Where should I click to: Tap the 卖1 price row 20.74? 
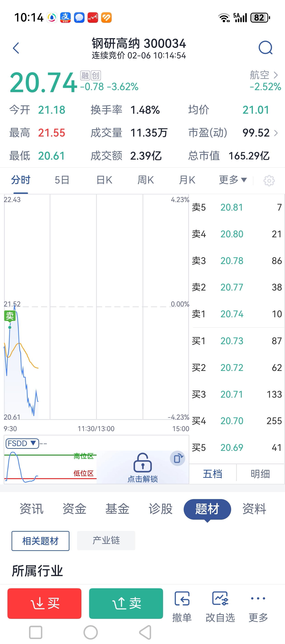tap(237, 314)
